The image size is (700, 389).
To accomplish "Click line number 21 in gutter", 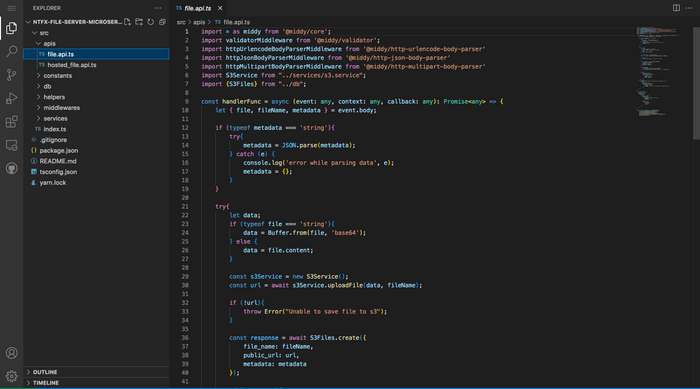I will pos(185,206).
